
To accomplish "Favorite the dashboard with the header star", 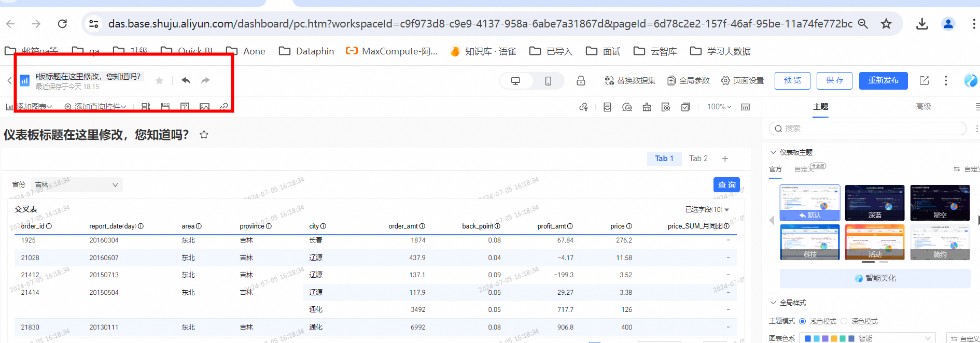I will tap(159, 80).
